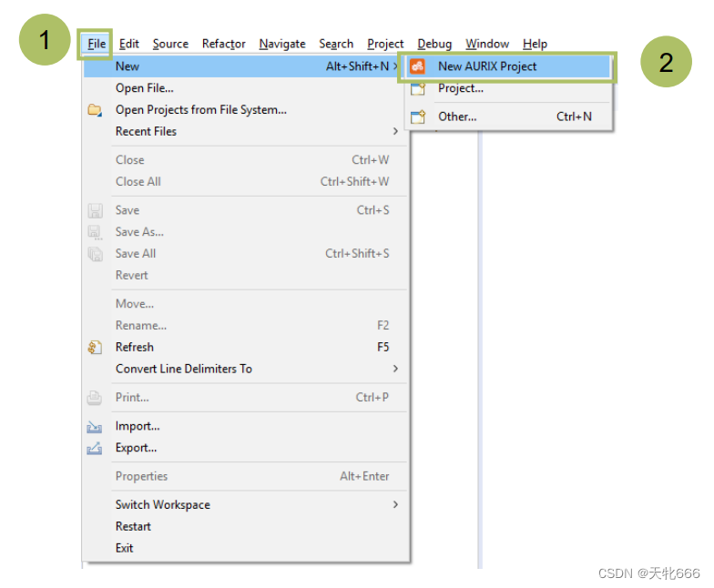Select the Import... entry
The image size is (714, 588).
point(246,426)
